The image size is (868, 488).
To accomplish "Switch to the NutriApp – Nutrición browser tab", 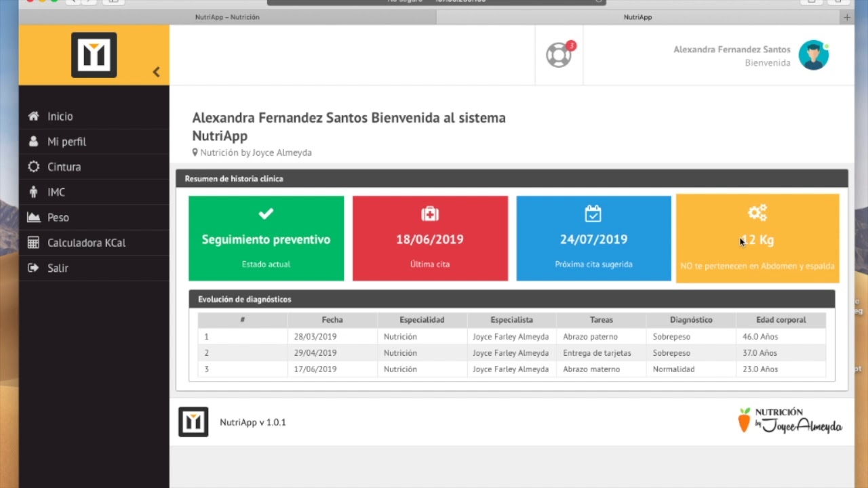I will (x=228, y=17).
